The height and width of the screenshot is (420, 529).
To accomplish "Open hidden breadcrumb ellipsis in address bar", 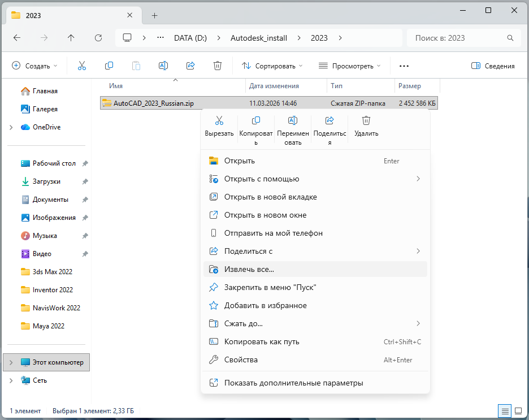I will (x=161, y=38).
